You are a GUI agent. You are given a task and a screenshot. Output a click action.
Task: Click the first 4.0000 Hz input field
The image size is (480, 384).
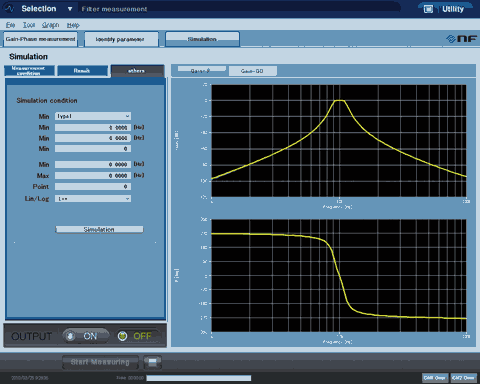point(93,127)
